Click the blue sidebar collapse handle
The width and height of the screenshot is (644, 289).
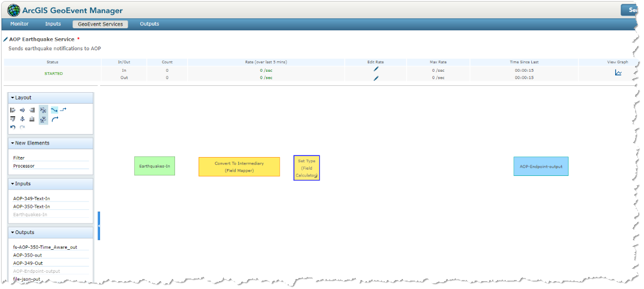[x=99, y=226]
